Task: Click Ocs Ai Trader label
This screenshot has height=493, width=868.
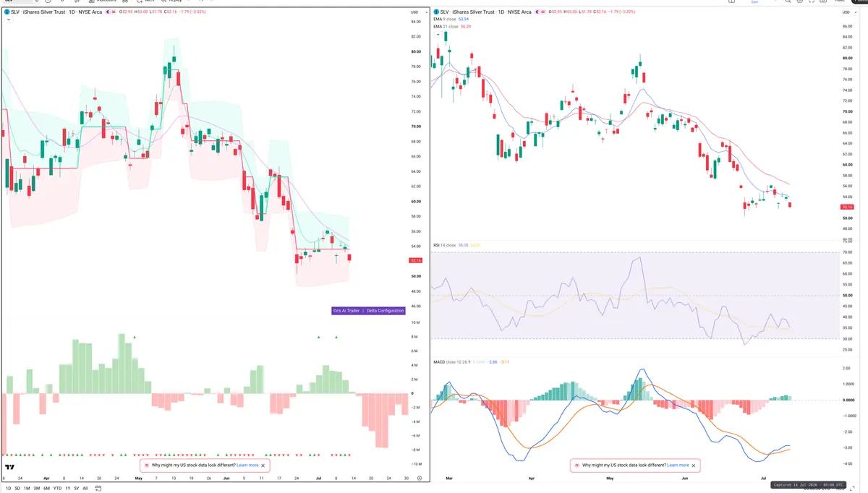Action: pyautogui.click(x=346, y=311)
